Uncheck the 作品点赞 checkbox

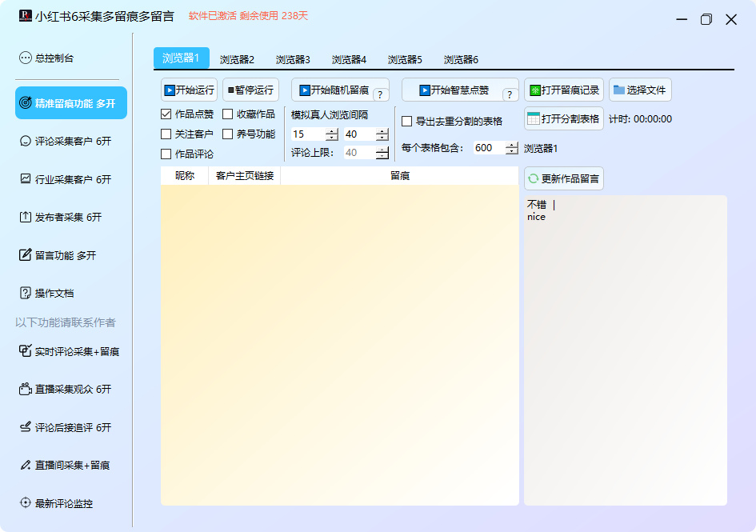tap(166, 114)
